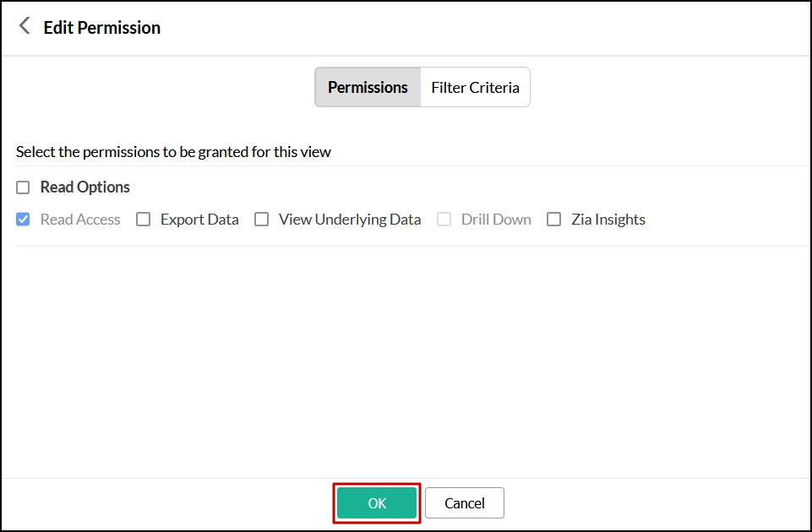This screenshot has width=812, height=532.
Task: Toggle the Read Access checkbox
Action: [x=23, y=220]
